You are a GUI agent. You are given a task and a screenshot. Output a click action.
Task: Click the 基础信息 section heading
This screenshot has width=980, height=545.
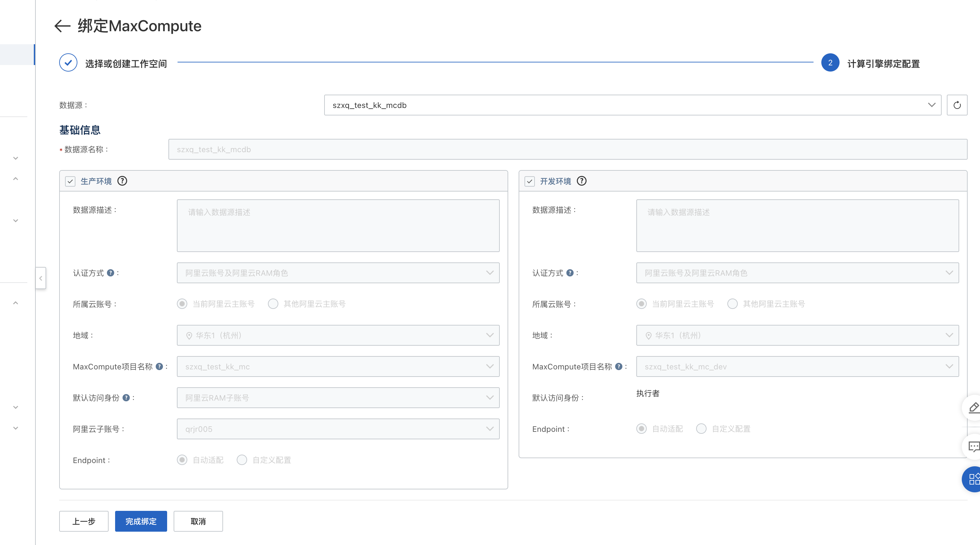click(80, 130)
